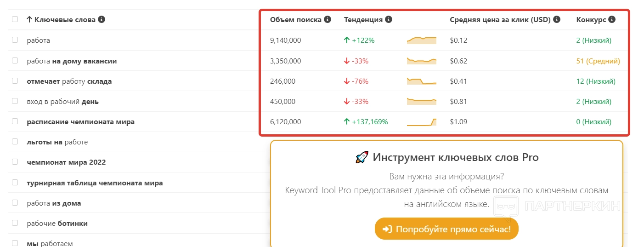Sort by Ключевые слова column arrow
Screen dimensions: 644x247
tap(29, 19)
